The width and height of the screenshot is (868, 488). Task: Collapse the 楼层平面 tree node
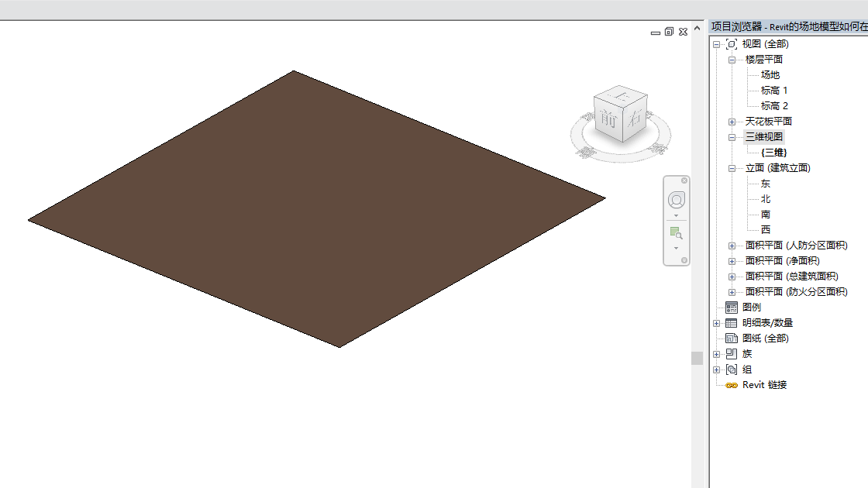pos(732,60)
